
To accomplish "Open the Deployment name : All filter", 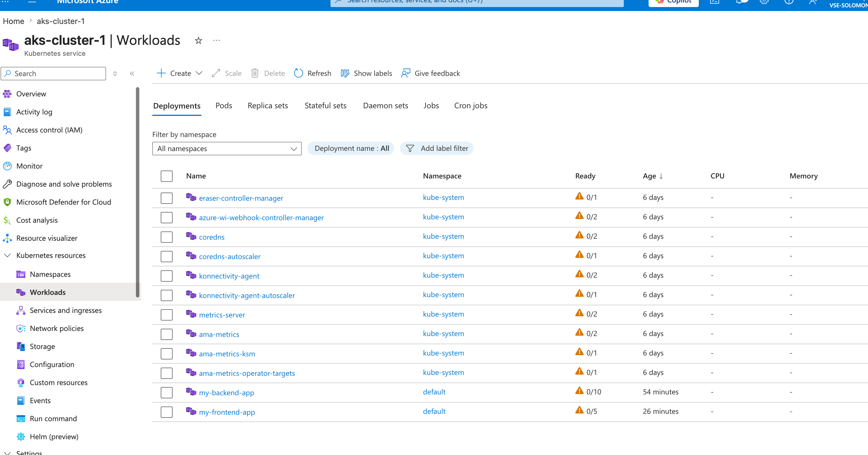I will click(x=351, y=149).
